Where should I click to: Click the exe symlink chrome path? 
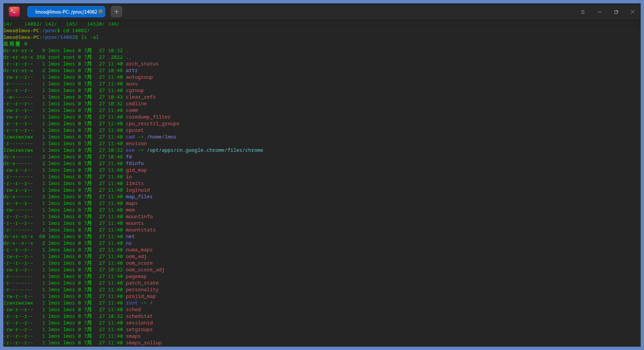tap(205, 150)
